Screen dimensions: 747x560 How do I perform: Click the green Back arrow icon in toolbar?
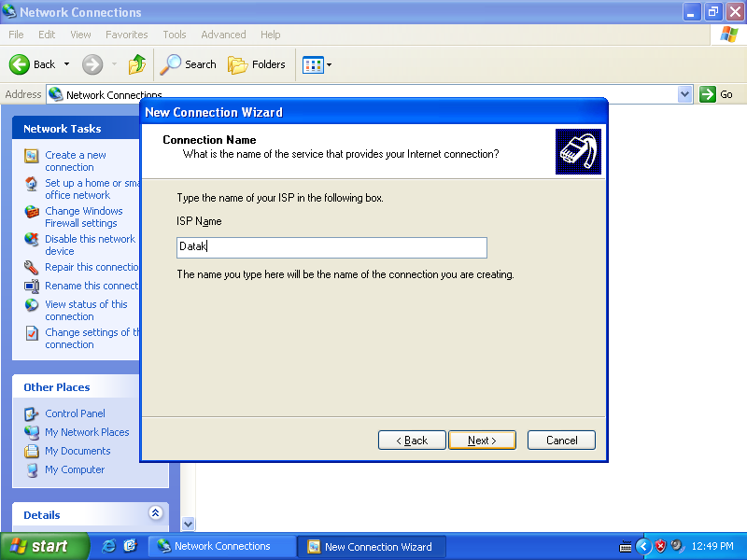[20, 64]
